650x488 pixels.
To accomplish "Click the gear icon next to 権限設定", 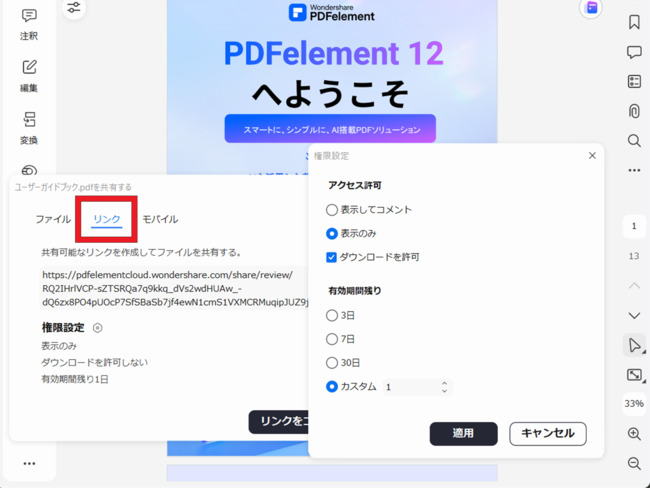I will (x=97, y=328).
